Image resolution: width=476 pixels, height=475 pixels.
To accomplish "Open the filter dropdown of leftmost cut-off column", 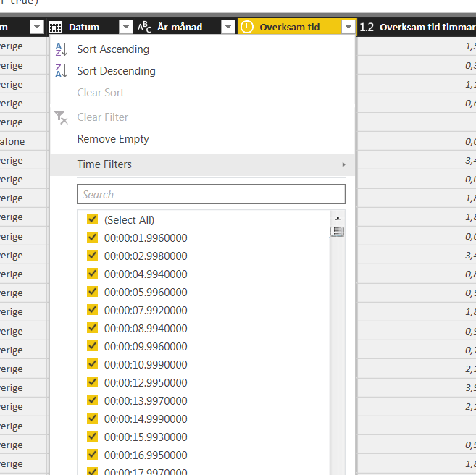I will click(37, 27).
